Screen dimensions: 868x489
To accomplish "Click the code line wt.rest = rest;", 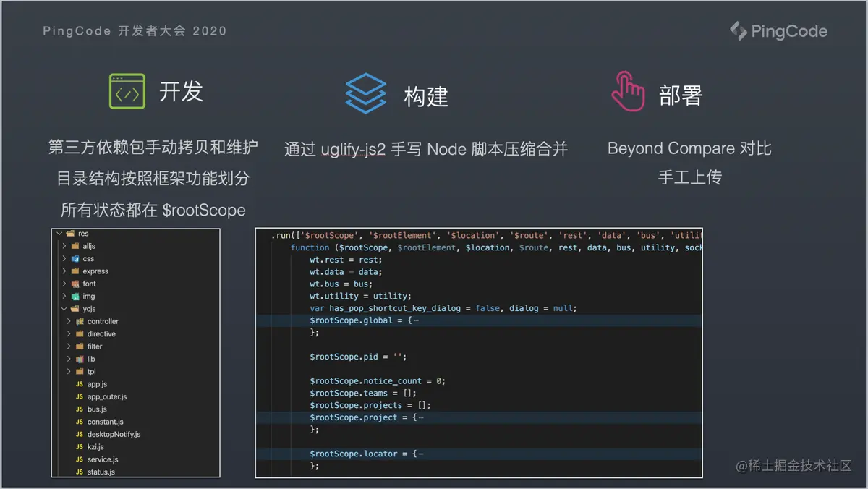I will [x=346, y=260].
